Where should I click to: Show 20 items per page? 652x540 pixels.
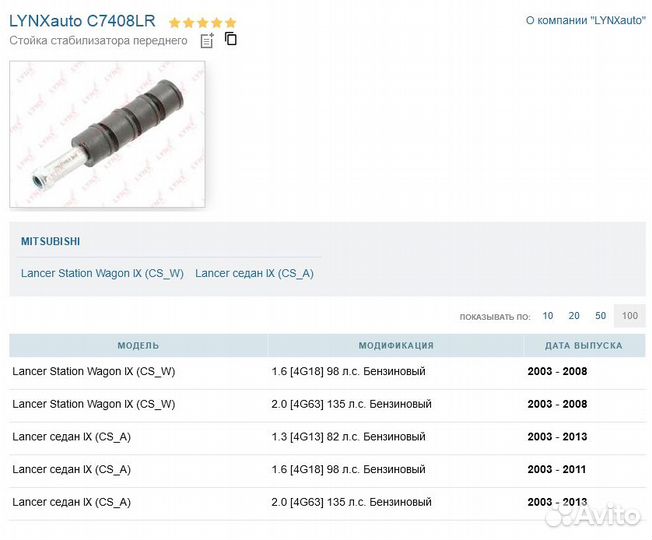pos(574,316)
